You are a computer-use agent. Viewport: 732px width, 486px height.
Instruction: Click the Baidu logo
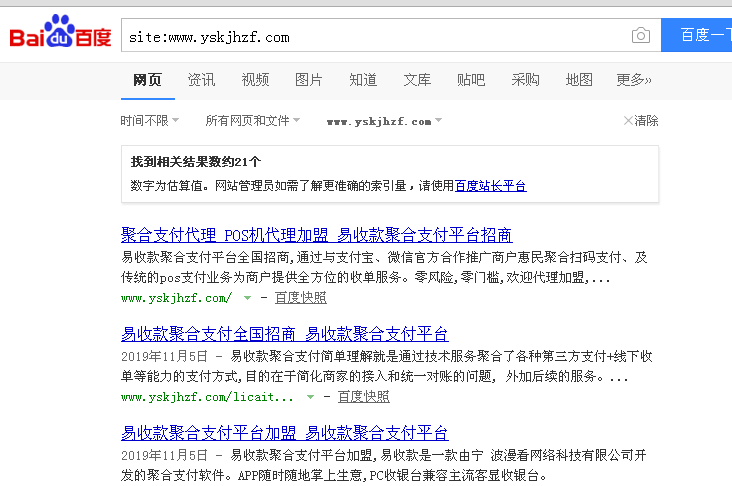coord(60,31)
